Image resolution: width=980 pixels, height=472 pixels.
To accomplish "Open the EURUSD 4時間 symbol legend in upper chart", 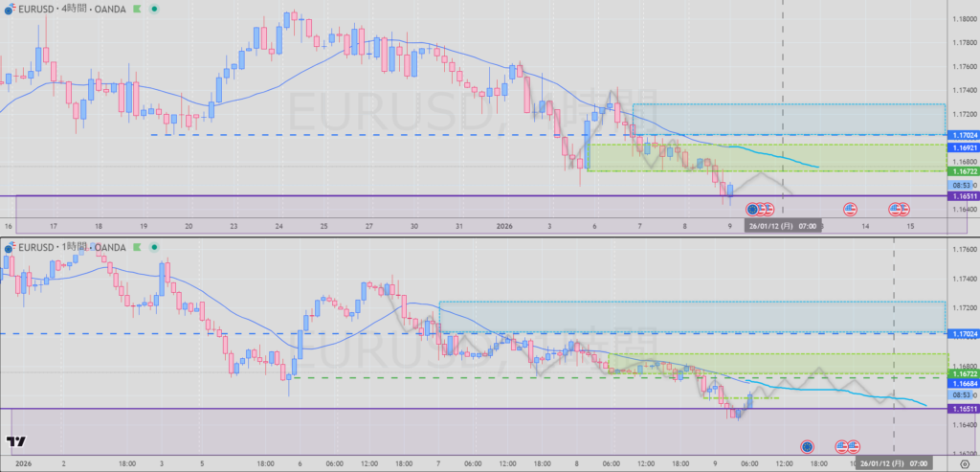I will [72, 8].
